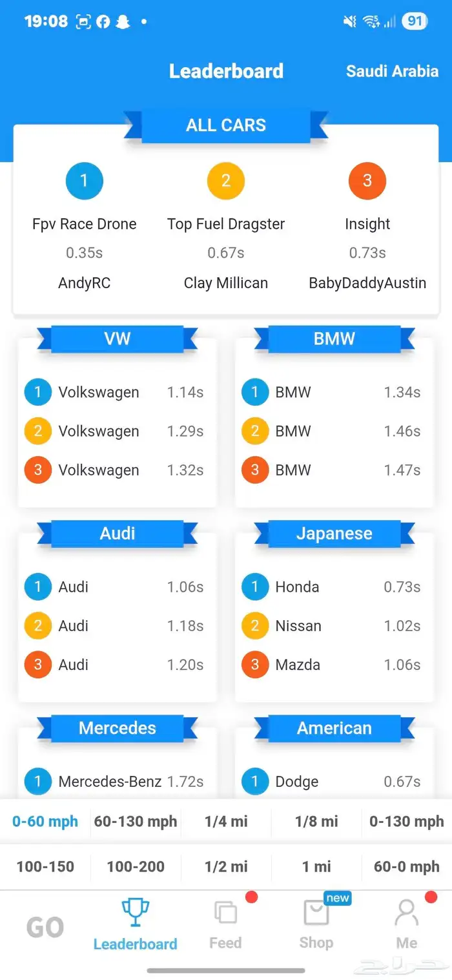Switch to the 60-130 mph filter
Viewport: 452px width, 980px height.
tap(136, 822)
